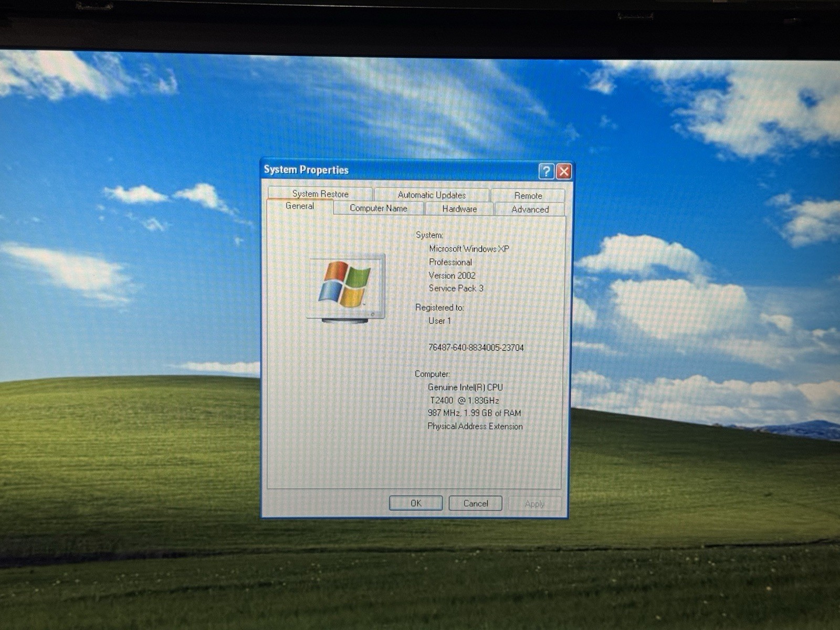Click the 'Registered to:' heading label

point(439,308)
